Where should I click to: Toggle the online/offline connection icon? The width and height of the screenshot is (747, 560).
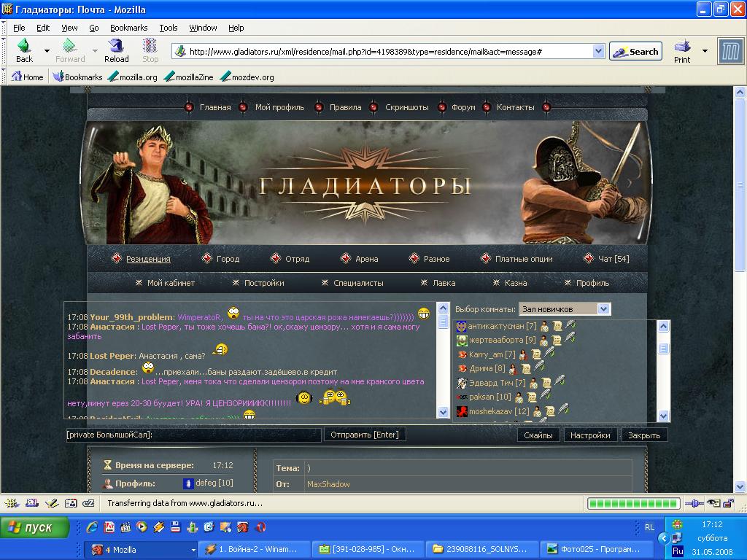click(x=696, y=503)
